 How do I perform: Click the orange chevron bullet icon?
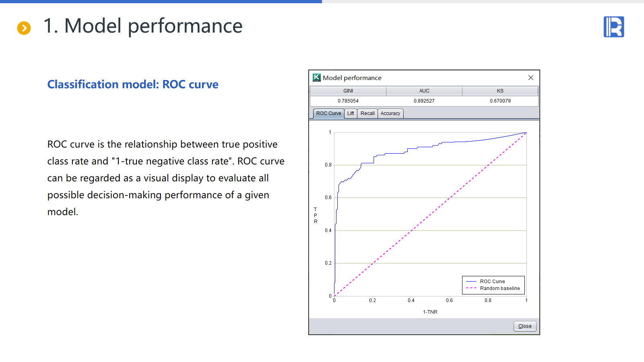pyautogui.click(x=24, y=28)
